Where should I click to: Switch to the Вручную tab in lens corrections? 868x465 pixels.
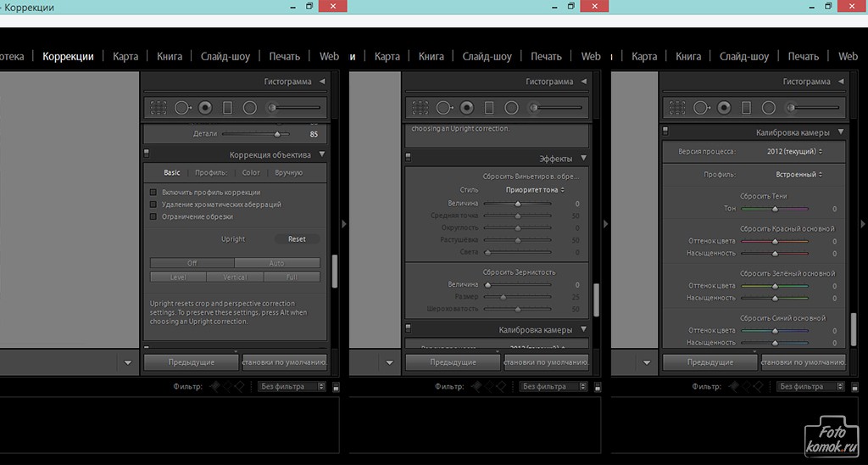click(288, 172)
